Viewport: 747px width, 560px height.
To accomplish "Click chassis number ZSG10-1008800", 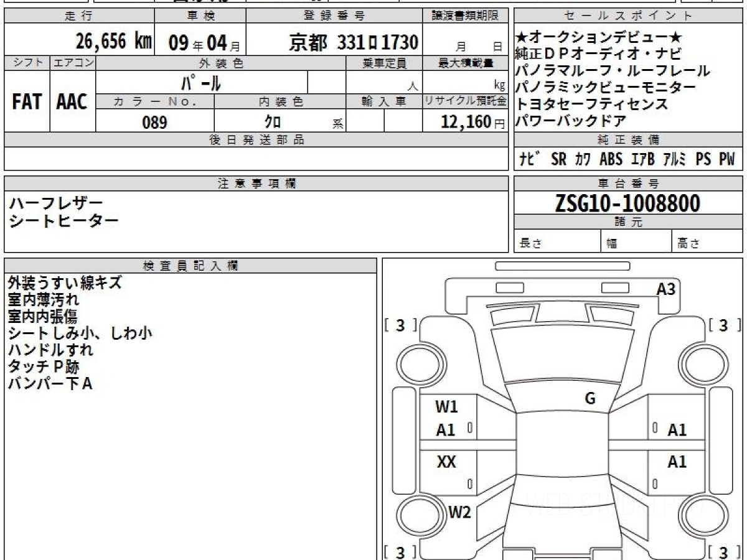I will click(x=627, y=203).
